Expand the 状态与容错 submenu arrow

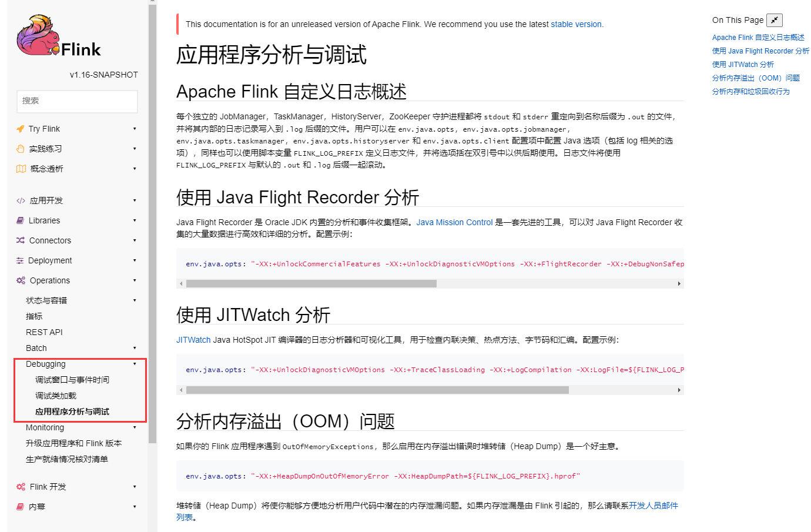135,300
